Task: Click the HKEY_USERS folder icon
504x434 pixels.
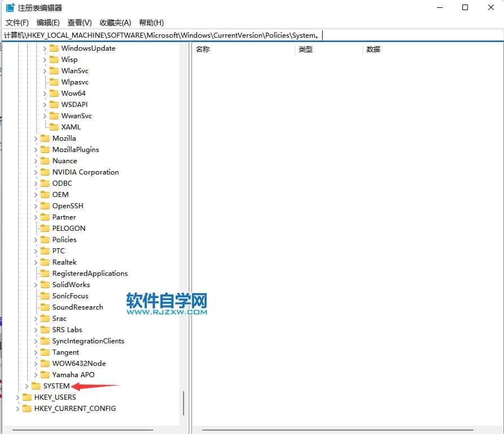Action: click(27, 397)
